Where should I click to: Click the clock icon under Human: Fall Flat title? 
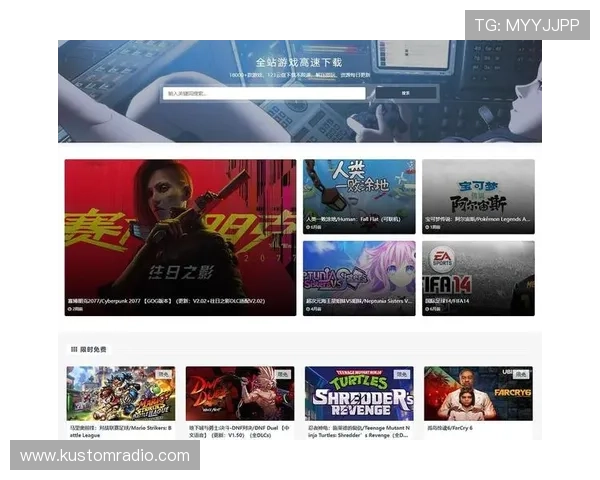click(x=308, y=227)
